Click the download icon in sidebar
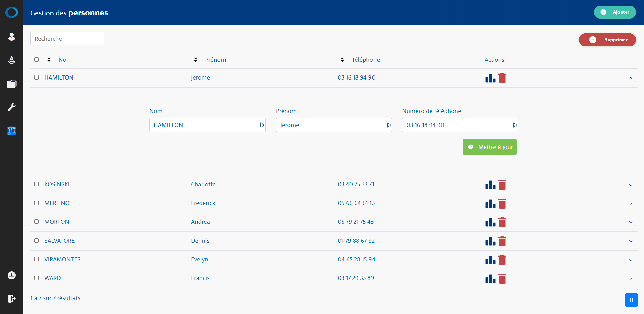Screen dimensions: 644x314 (x=12, y=275)
